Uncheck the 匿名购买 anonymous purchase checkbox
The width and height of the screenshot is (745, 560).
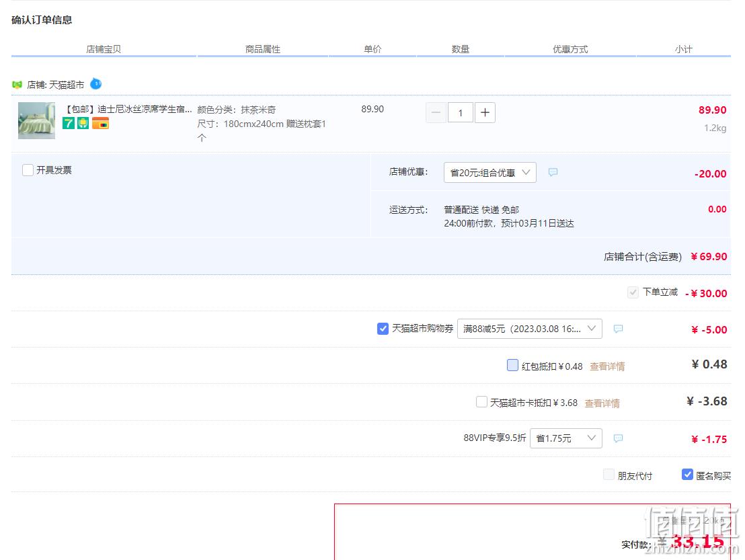pos(687,475)
